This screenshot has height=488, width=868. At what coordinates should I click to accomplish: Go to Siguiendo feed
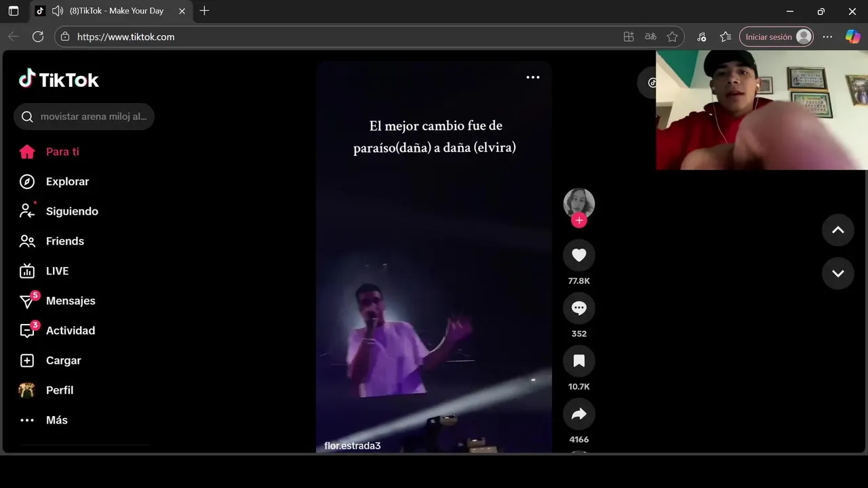coord(72,211)
